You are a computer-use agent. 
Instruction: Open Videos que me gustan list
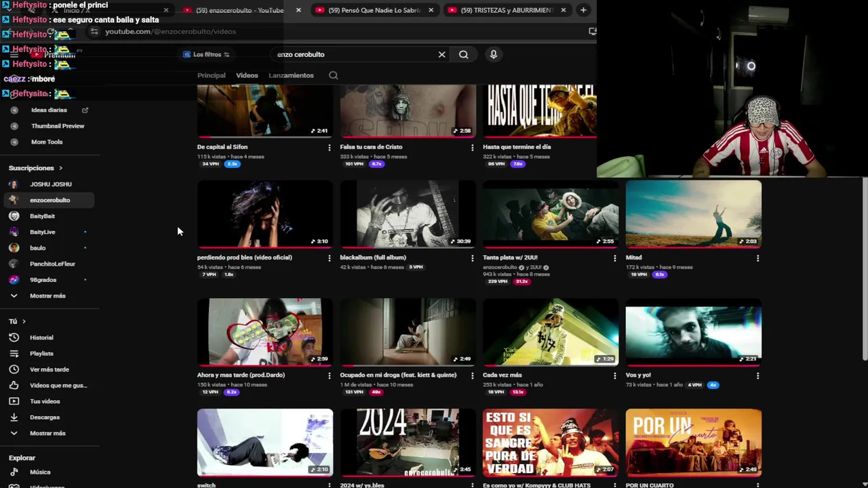tap(58, 385)
